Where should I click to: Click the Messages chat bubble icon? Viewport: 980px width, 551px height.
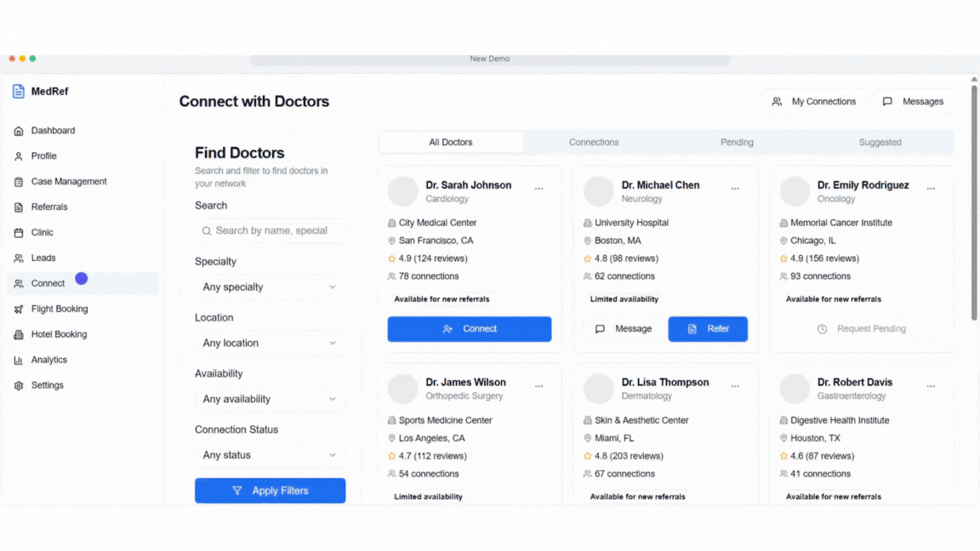point(886,101)
